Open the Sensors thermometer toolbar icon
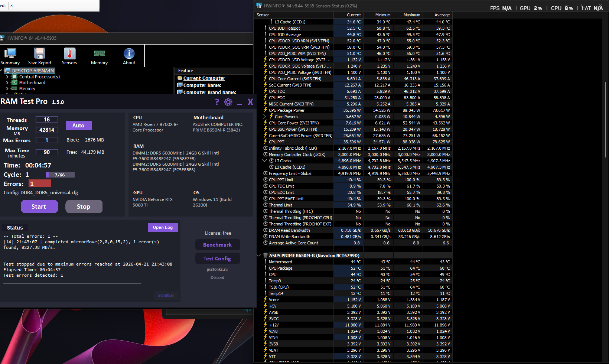This screenshot has width=609, height=364. [69, 53]
